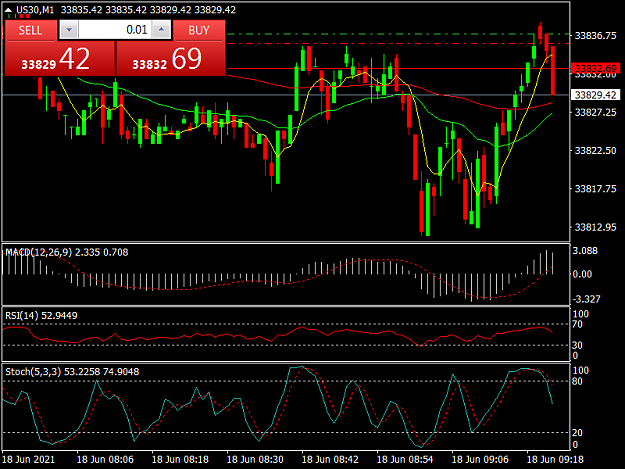Decrease lot volume with the down arrow

click(69, 30)
